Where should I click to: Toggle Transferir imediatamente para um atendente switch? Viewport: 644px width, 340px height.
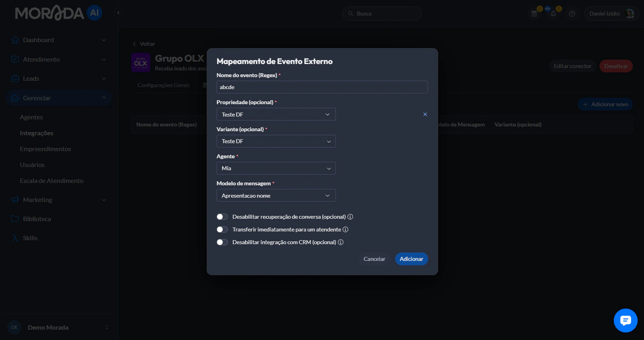[x=222, y=229]
